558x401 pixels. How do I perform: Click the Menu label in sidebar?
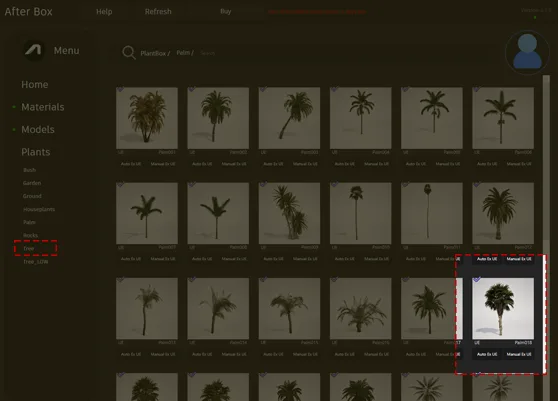(x=67, y=51)
